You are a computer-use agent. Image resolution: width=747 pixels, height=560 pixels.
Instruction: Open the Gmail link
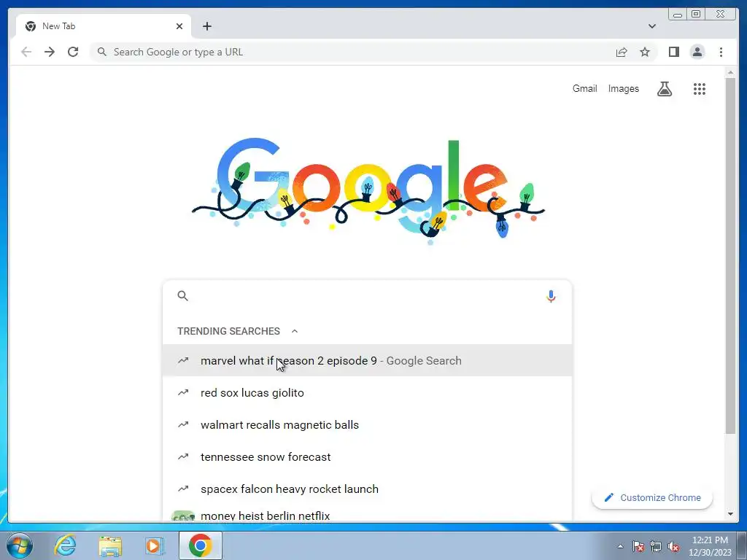pos(584,88)
